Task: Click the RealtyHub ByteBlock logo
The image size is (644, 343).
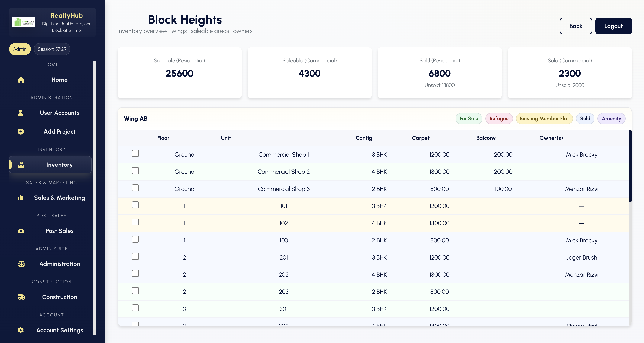Action: coord(24,22)
